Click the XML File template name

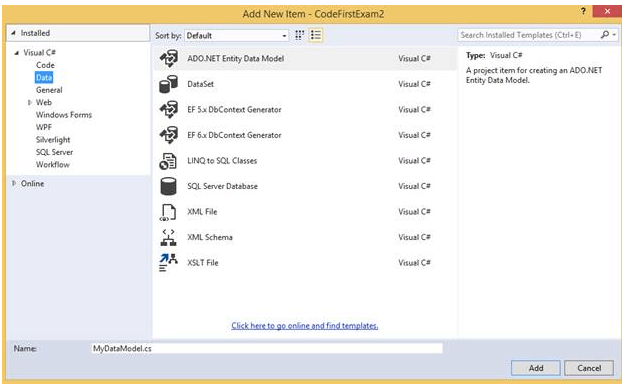click(x=202, y=212)
